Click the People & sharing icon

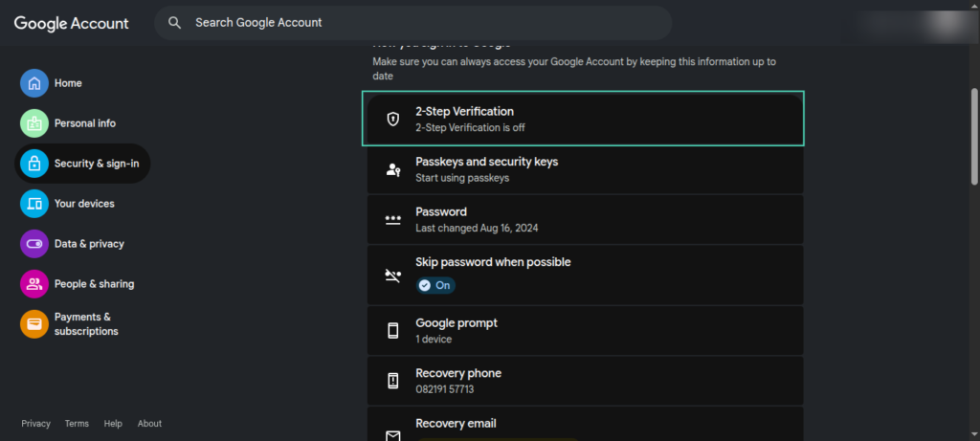34,284
